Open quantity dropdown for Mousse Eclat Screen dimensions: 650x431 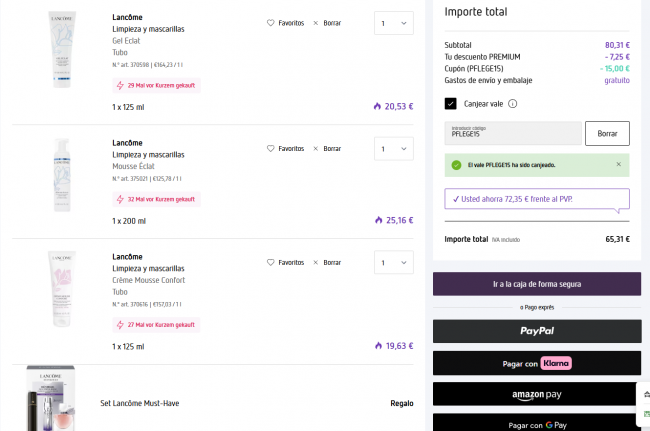coord(393,149)
